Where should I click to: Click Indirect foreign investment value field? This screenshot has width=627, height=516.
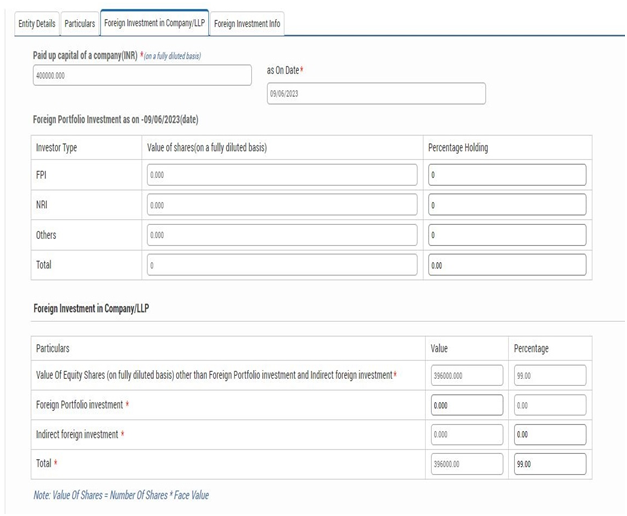pos(466,435)
